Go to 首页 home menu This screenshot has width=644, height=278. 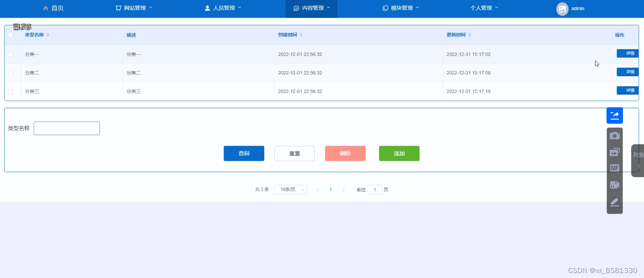[53, 8]
